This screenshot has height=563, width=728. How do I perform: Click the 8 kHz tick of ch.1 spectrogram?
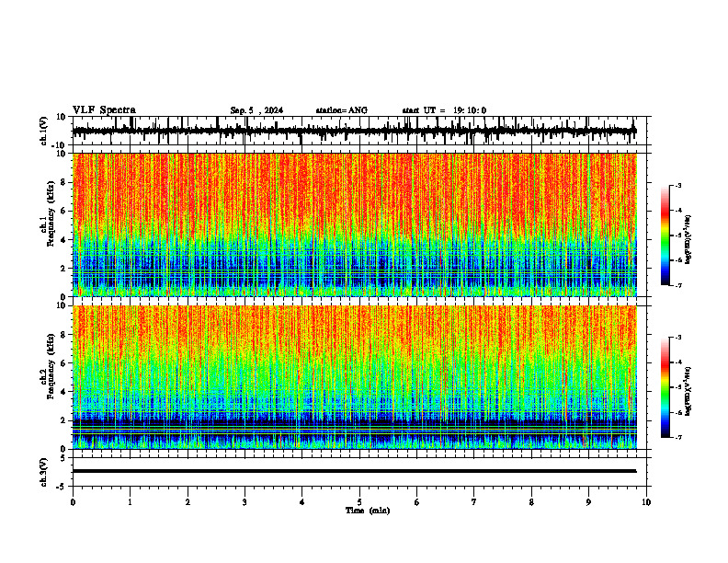pos(63,182)
